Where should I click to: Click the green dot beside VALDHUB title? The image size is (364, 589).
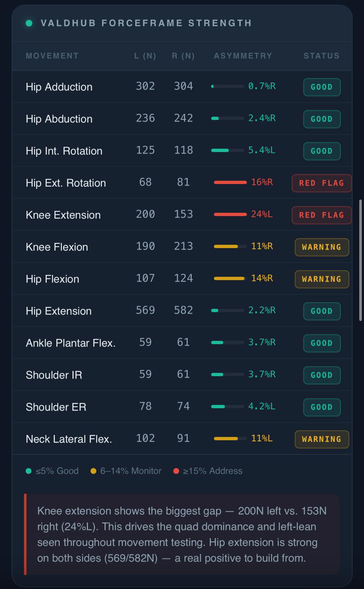[29, 23]
